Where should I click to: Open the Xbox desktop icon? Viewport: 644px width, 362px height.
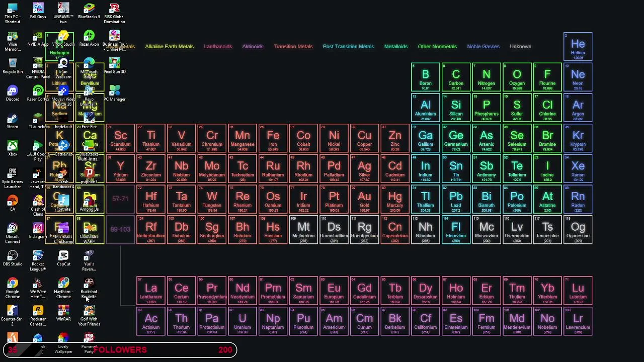click(x=13, y=148)
